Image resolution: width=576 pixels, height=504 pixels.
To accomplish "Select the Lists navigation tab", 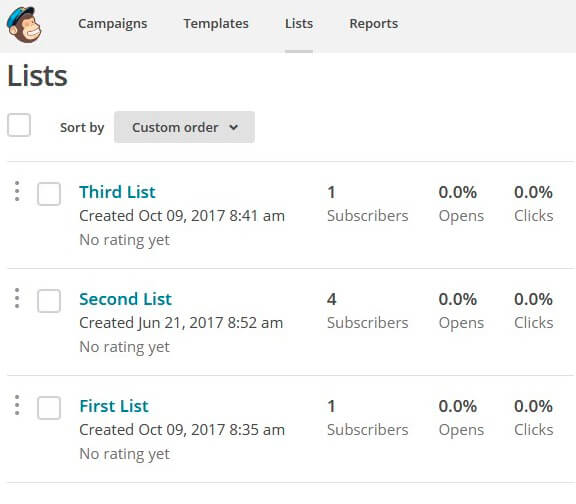I will [x=299, y=24].
